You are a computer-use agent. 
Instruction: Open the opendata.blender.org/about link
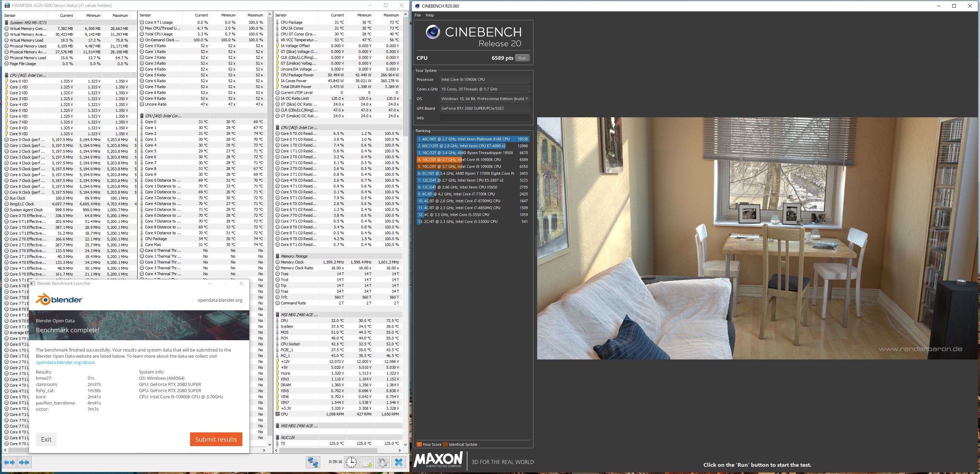click(65, 362)
